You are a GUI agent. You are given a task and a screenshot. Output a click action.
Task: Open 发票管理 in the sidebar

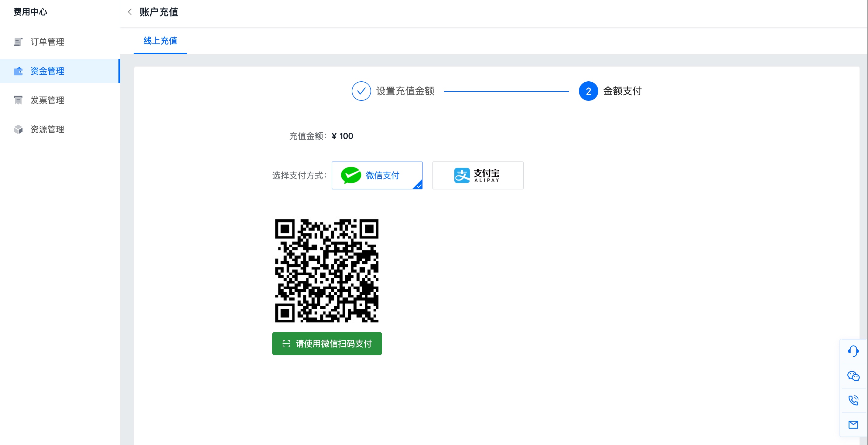[60, 100]
